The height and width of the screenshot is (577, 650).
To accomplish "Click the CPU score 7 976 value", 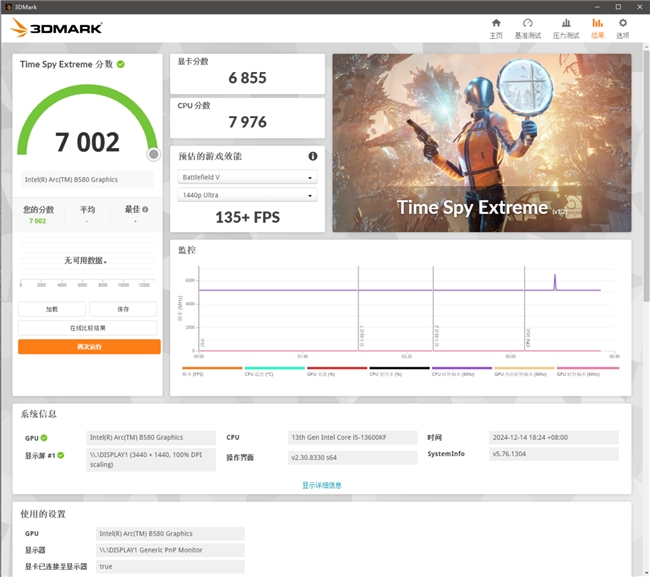I will (247, 122).
